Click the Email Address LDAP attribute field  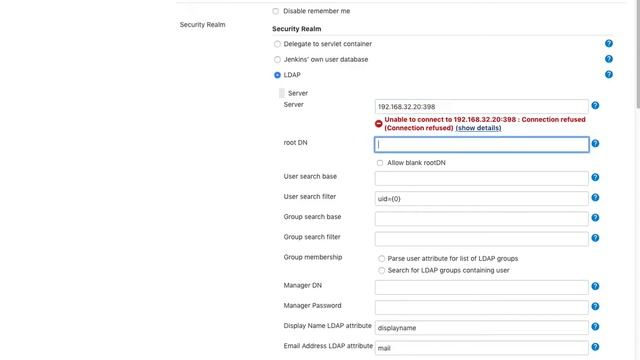point(481,348)
